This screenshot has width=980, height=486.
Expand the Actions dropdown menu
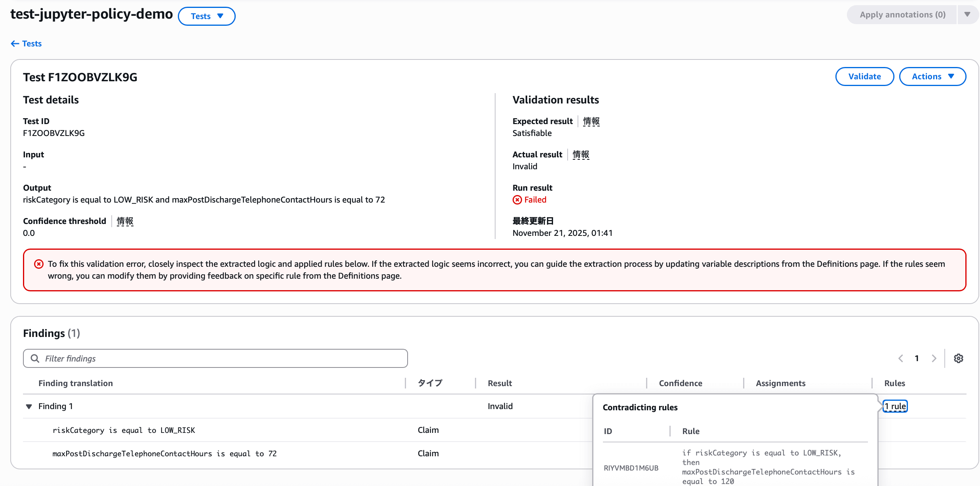[932, 77]
